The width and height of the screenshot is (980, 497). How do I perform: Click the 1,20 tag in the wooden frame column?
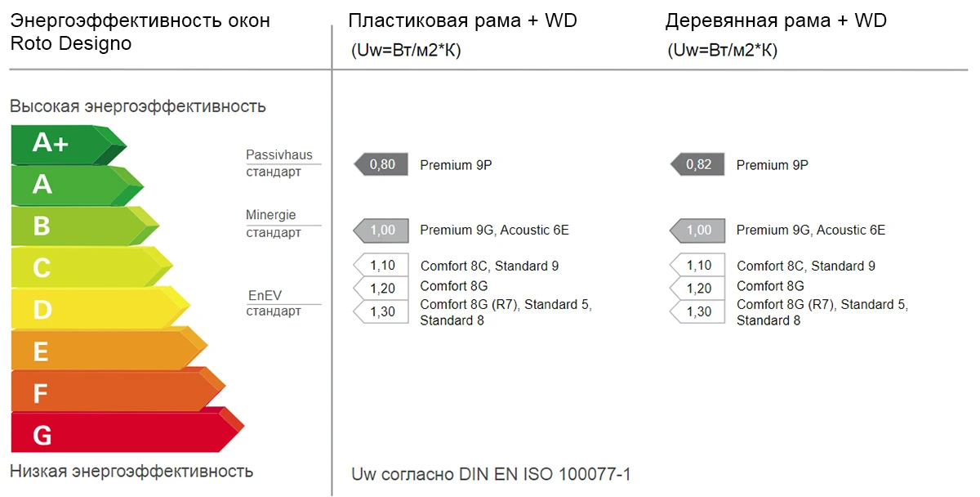point(697,289)
